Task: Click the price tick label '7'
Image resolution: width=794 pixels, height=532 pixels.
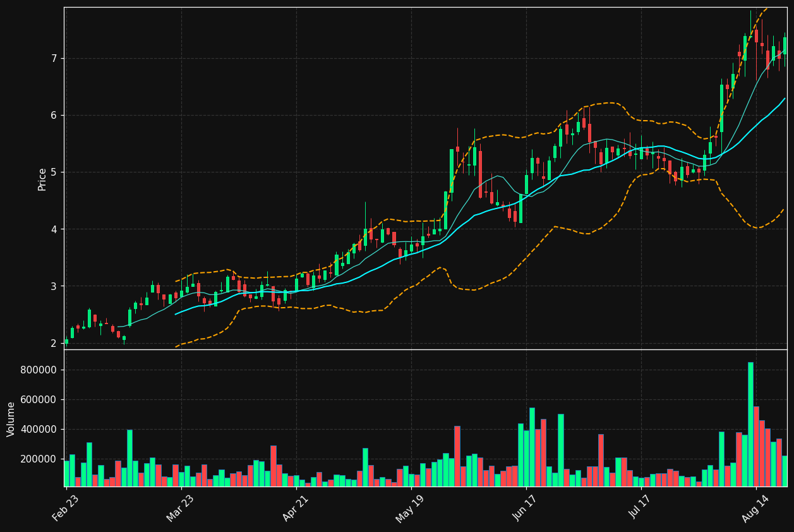Action: click(54, 59)
